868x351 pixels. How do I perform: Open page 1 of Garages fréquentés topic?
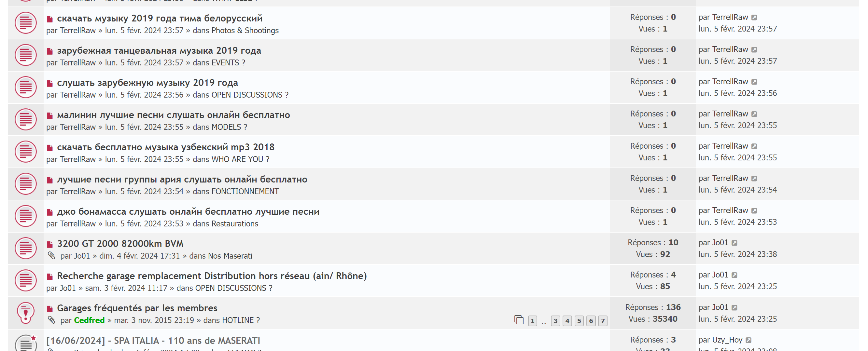532,321
